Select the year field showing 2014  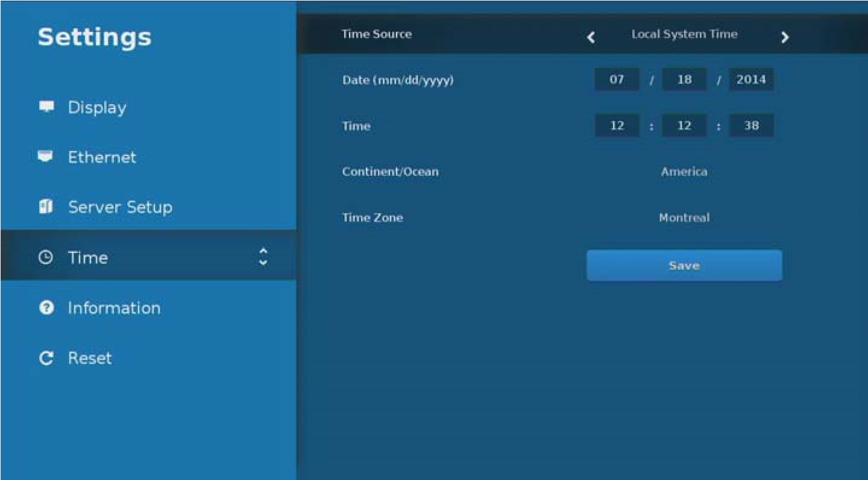(751, 79)
